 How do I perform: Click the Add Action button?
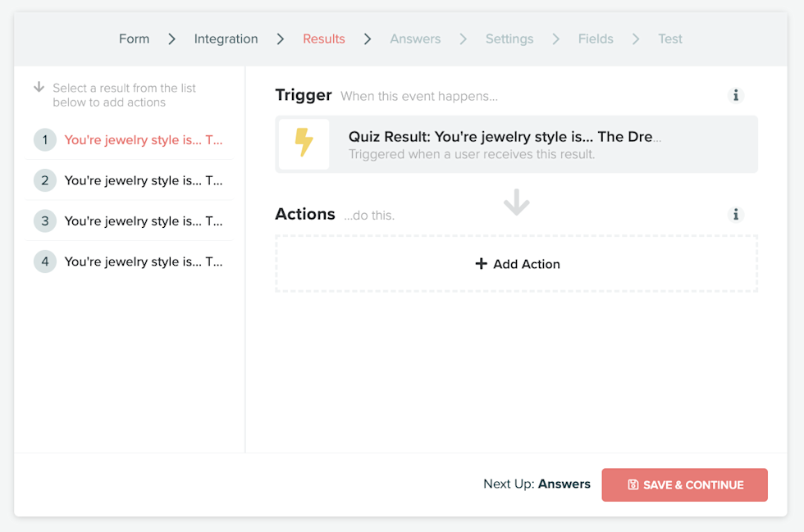[516, 264]
